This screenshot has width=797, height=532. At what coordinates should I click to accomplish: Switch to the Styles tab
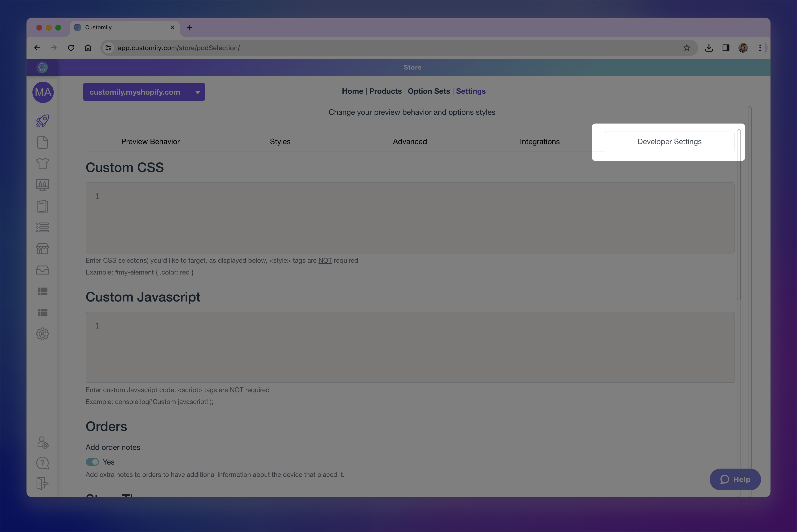pos(280,142)
